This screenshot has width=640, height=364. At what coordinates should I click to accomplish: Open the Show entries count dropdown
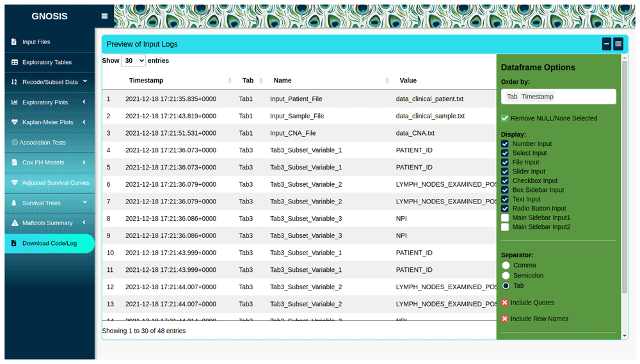tap(133, 61)
